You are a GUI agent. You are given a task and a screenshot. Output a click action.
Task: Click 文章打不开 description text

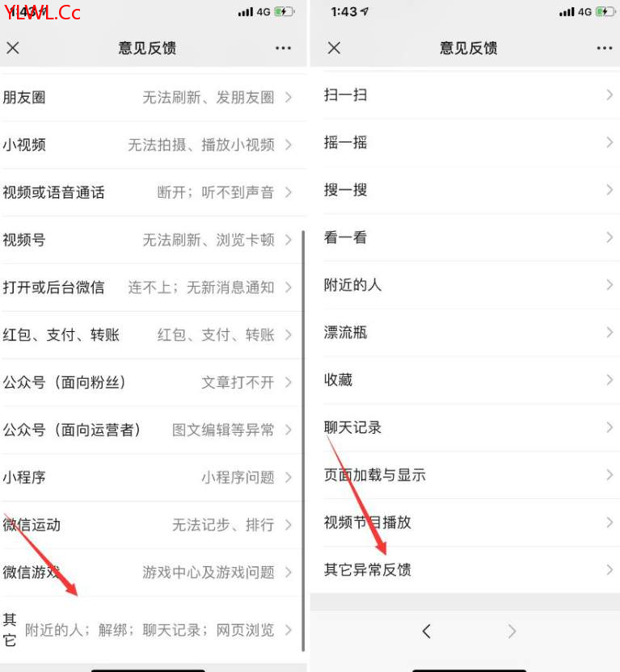click(238, 383)
